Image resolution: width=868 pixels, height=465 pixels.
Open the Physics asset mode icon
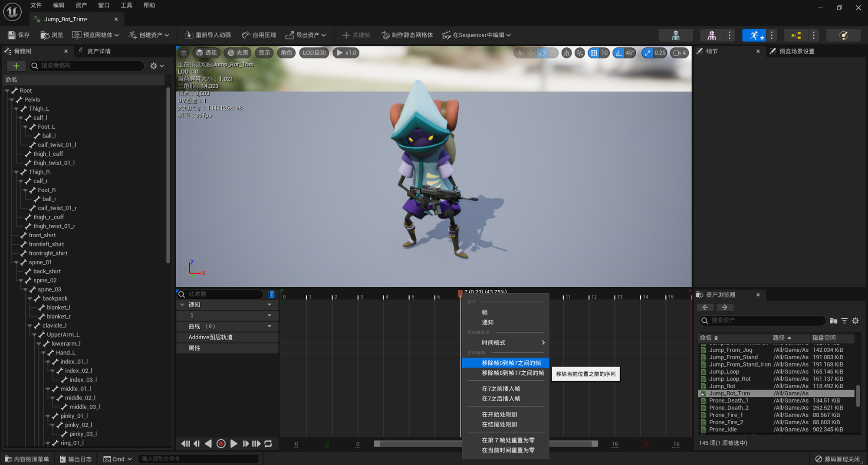point(843,36)
